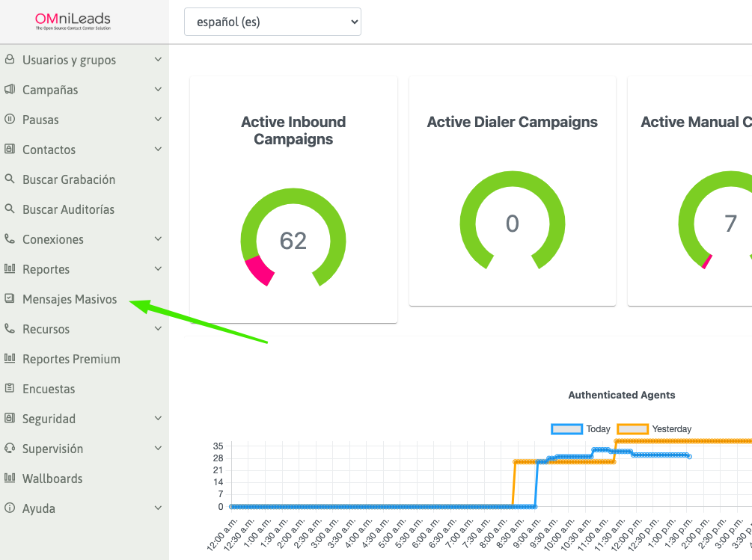Click the OMniLeads logo
The image size is (752, 560).
(73, 21)
